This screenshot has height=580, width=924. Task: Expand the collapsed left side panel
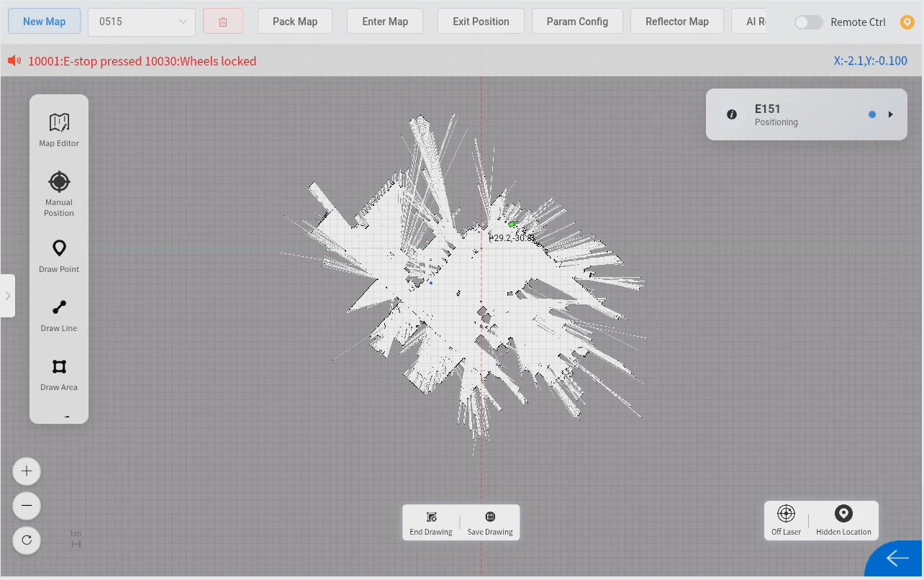(x=7, y=296)
